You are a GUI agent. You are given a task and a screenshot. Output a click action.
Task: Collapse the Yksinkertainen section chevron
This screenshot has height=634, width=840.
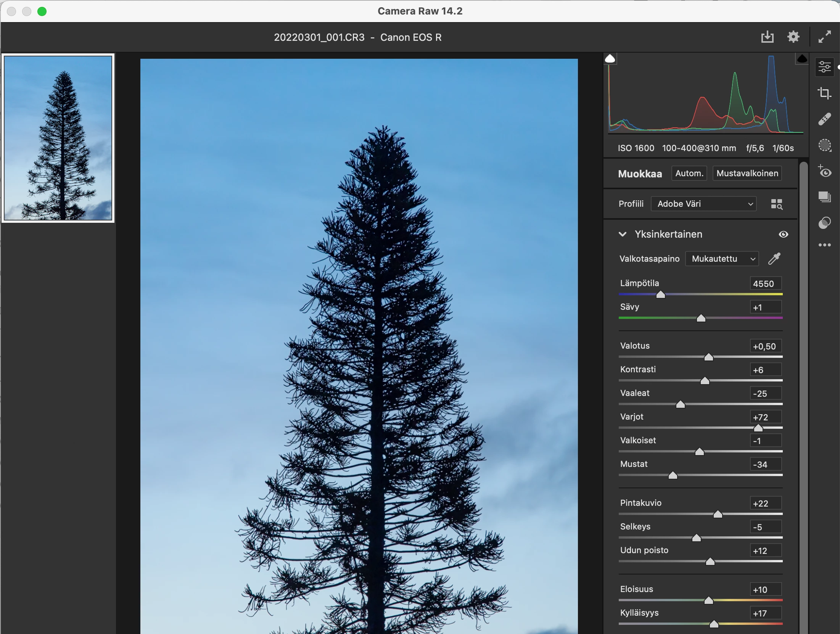[x=623, y=234]
